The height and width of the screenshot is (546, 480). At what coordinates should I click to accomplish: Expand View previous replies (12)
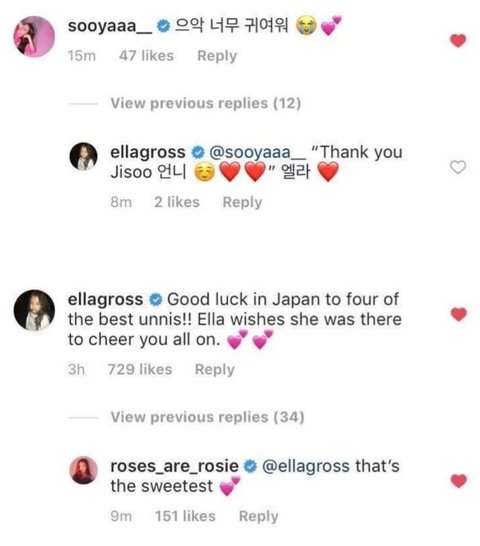pos(206,103)
